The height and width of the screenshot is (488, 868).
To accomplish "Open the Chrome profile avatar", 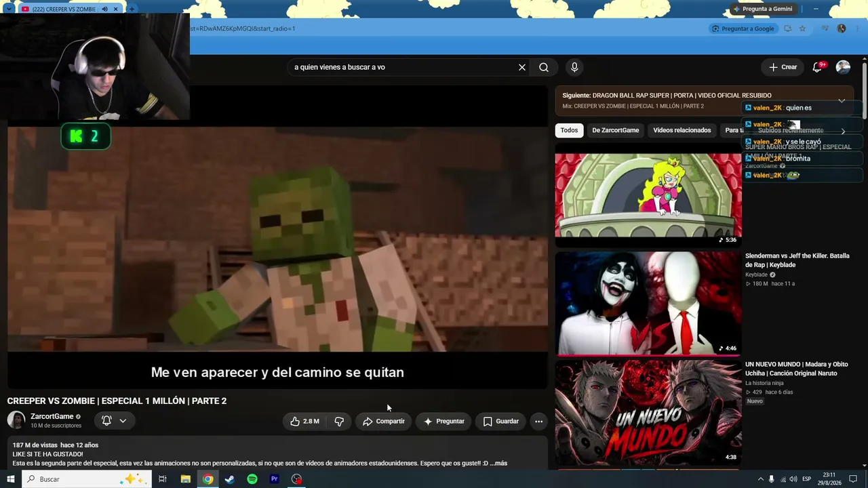I will pyautogui.click(x=842, y=28).
